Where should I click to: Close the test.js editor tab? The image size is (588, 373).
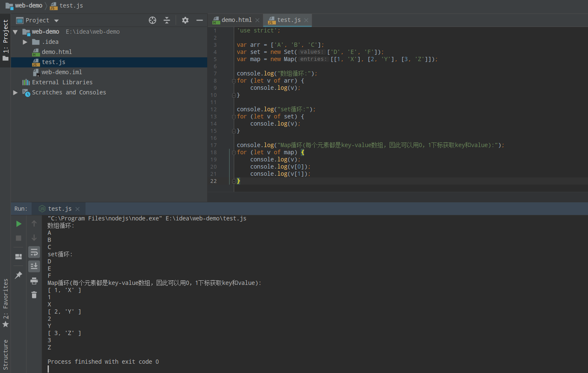306,20
